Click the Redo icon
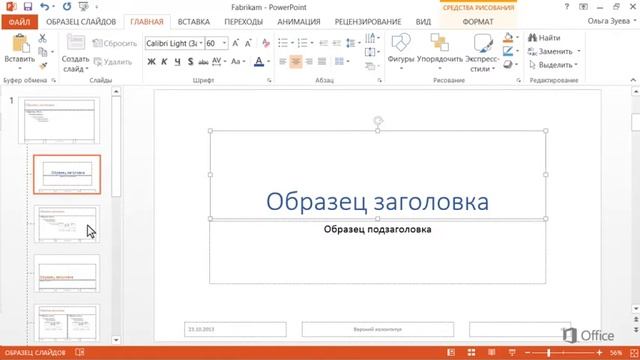This screenshot has width=640, height=360. pos(67,7)
